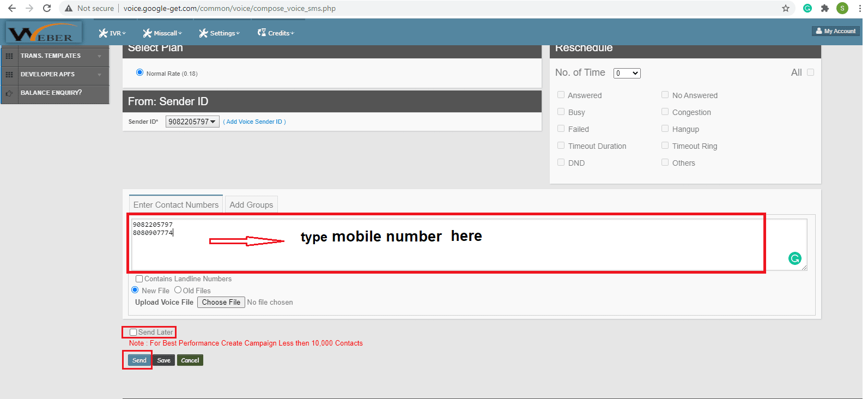The height and width of the screenshot is (399, 868).
Task: Click the Weber logo in header
Action: click(x=44, y=33)
